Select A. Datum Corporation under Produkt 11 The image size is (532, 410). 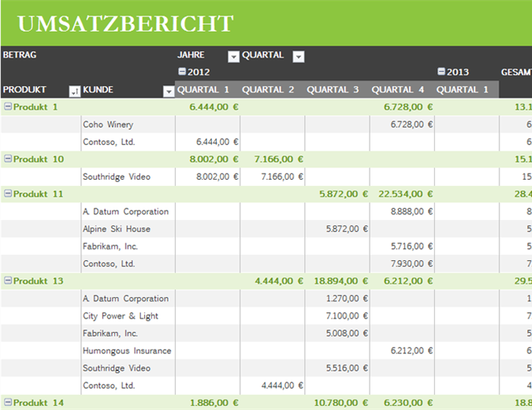(128, 211)
